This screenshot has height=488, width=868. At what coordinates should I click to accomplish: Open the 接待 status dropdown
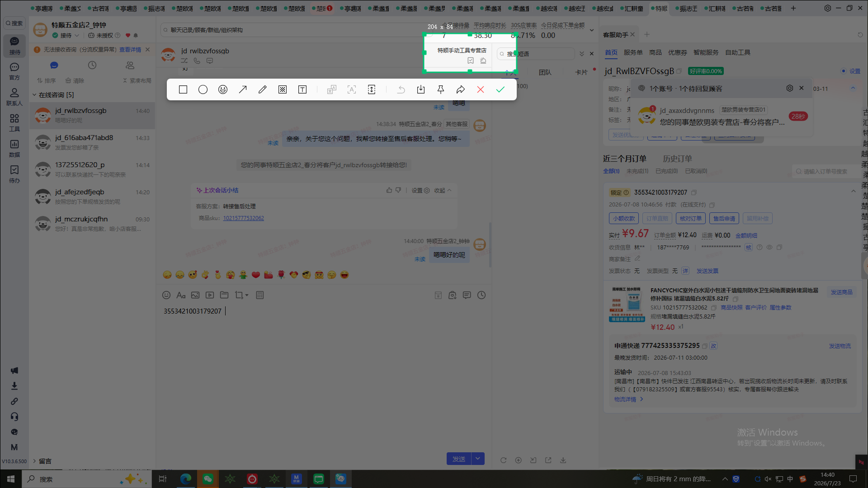click(66, 35)
